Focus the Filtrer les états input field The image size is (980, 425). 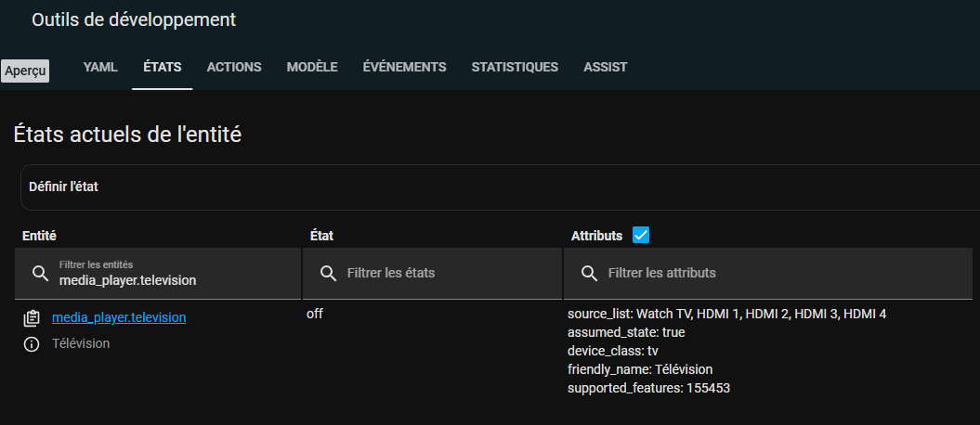[432, 274]
